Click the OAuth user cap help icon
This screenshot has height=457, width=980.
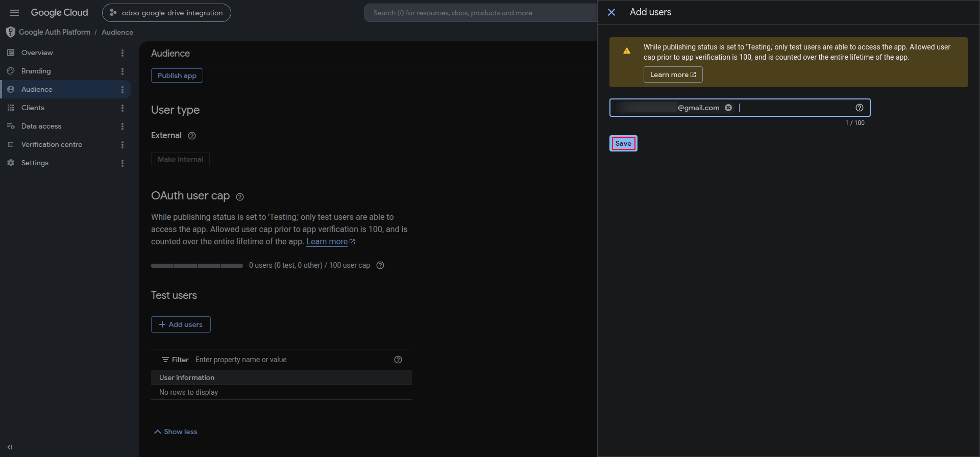click(x=240, y=197)
